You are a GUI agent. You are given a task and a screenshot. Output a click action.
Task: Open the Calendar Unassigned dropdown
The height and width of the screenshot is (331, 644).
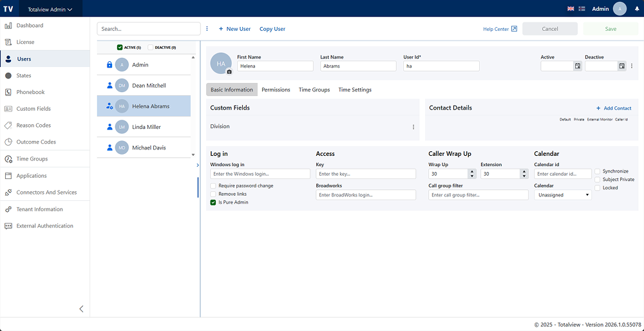(x=563, y=195)
